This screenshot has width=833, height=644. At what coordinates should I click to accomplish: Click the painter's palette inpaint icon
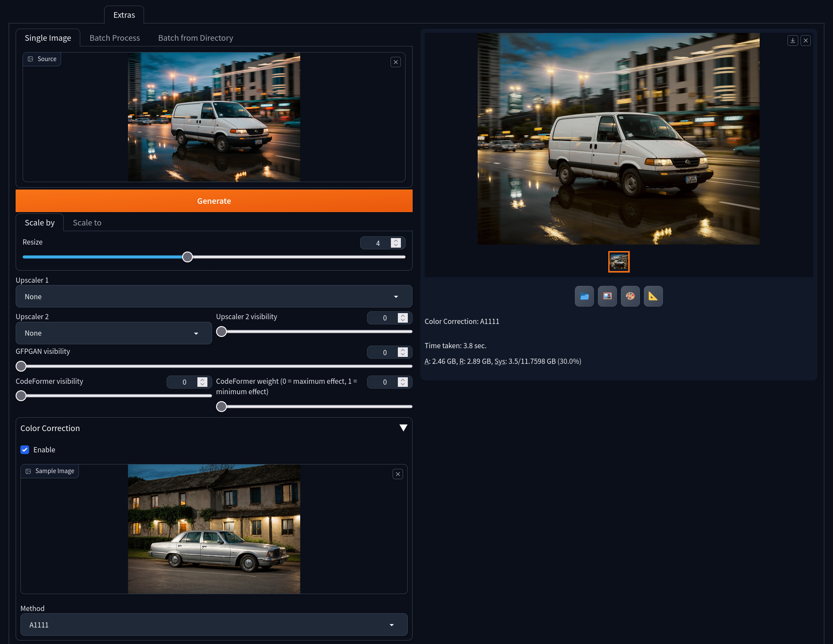coord(630,296)
